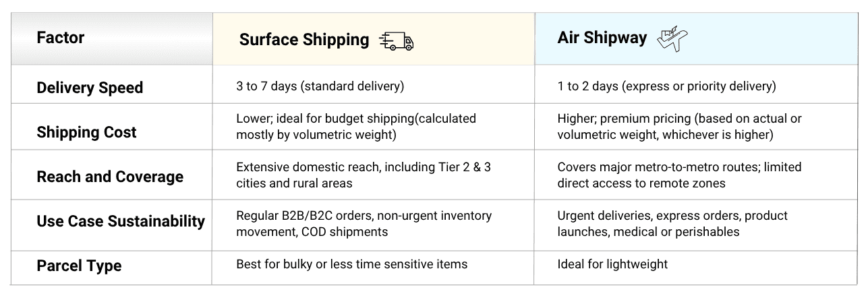
Task: Click the airplane parcel icon
Action: pos(672,39)
